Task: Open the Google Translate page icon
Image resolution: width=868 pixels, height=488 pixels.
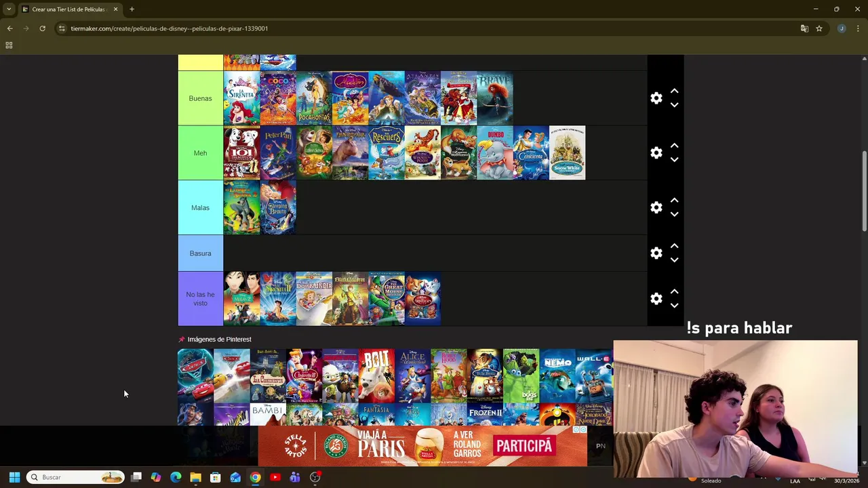Action: tap(804, 28)
